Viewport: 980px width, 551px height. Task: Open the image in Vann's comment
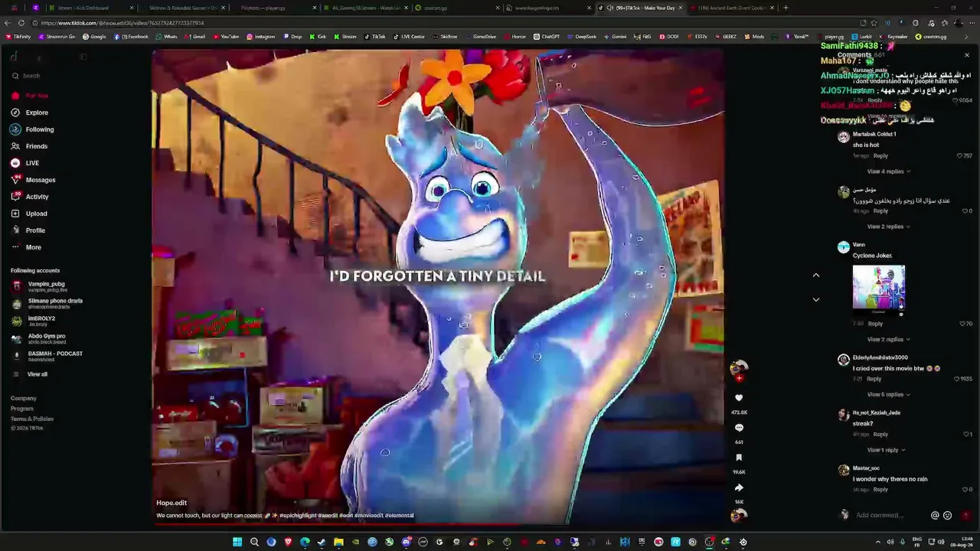pyautogui.click(x=879, y=290)
